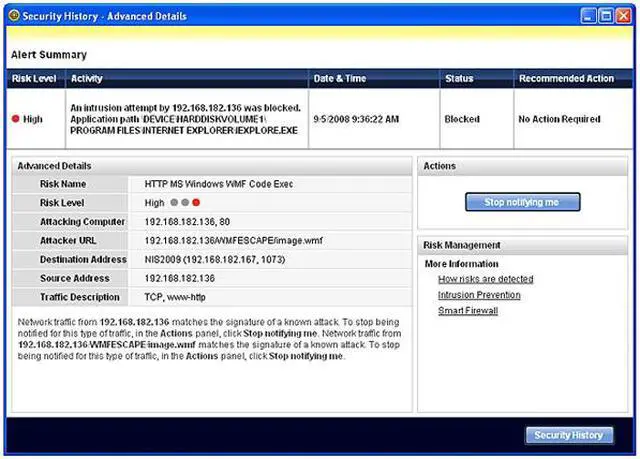Minimize the Security History window

coord(588,16)
